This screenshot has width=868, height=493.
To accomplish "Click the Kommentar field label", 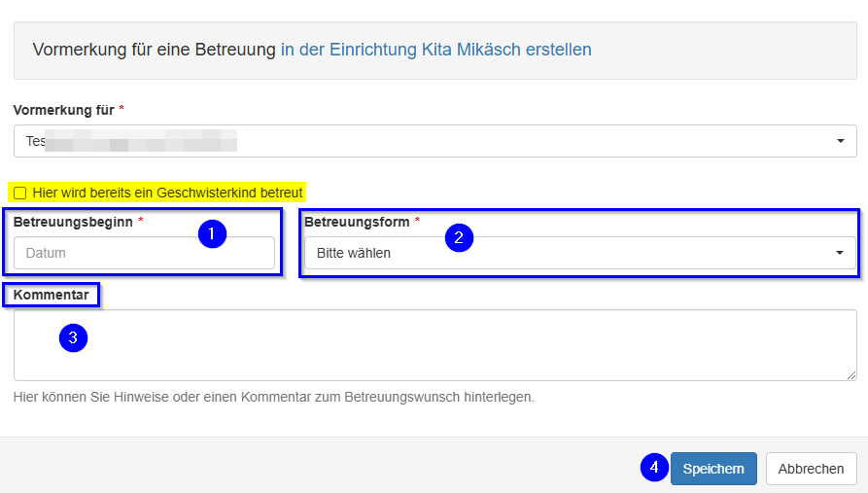I will click(51, 294).
